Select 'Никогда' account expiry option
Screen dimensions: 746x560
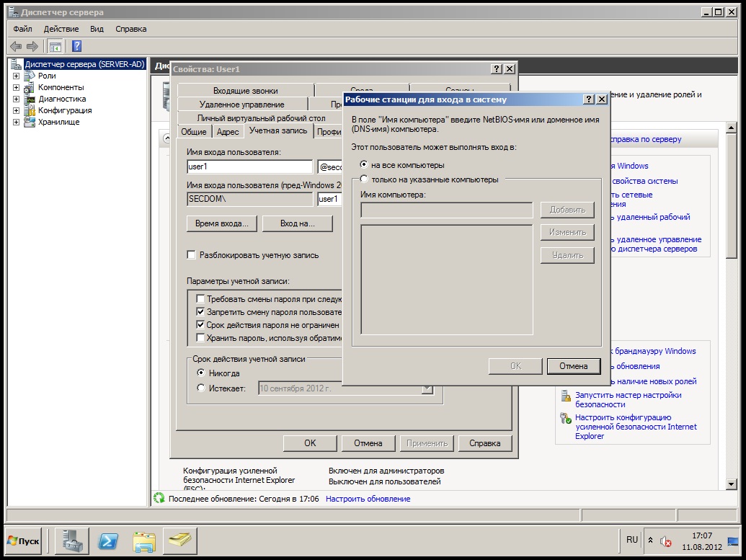(201, 373)
